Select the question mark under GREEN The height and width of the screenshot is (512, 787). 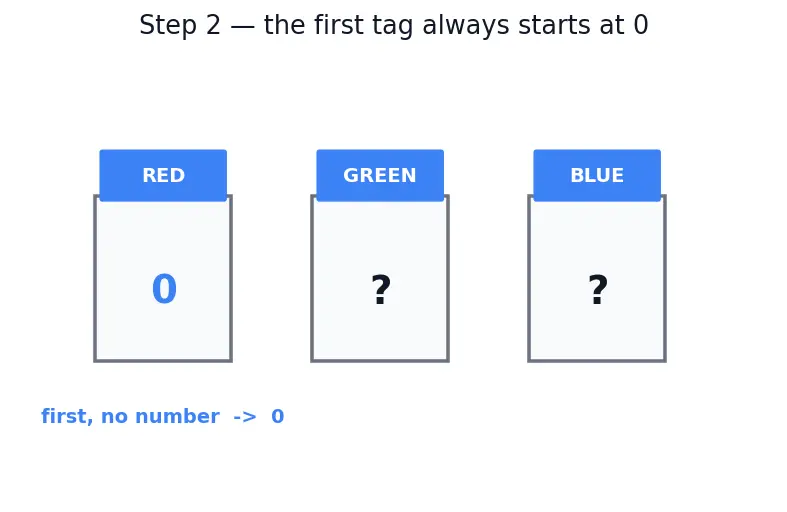click(x=381, y=290)
